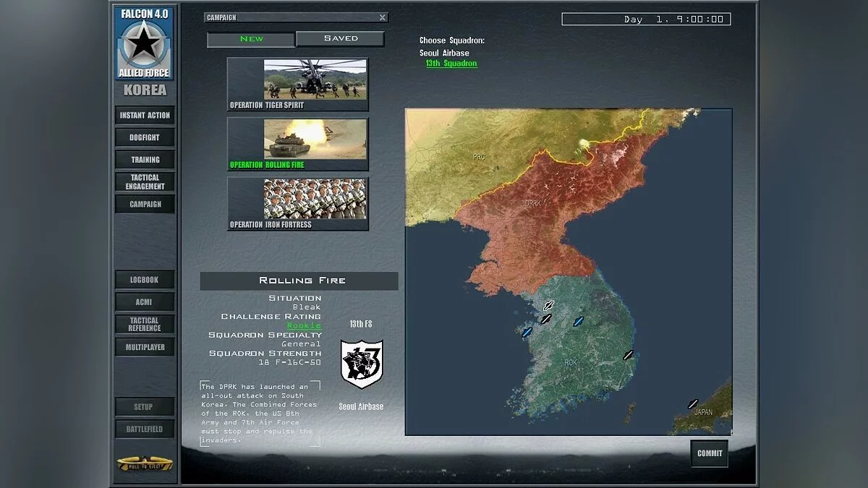Image resolution: width=868 pixels, height=488 pixels.
Task: Click the 'Seoul Airbase' text under Choose Squadron
Action: 444,53
